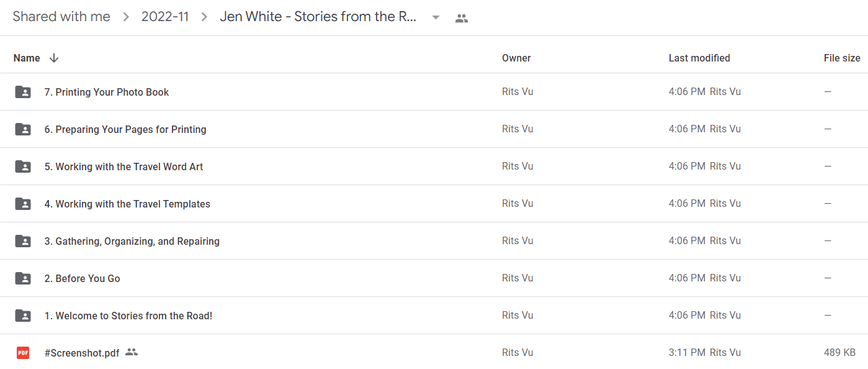Open the dropdown arrow beside Jen White folder name

point(436,17)
